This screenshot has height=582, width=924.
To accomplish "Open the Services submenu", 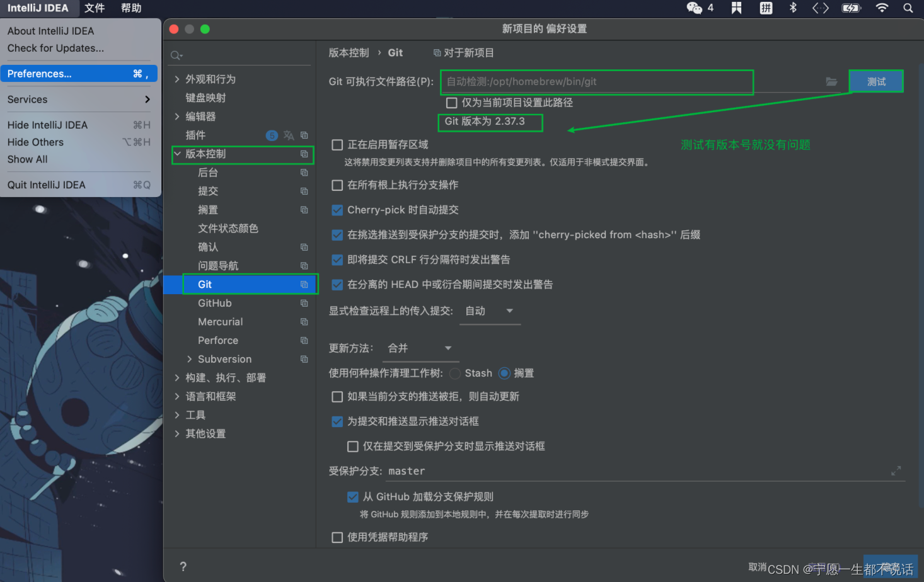I will pyautogui.click(x=79, y=100).
